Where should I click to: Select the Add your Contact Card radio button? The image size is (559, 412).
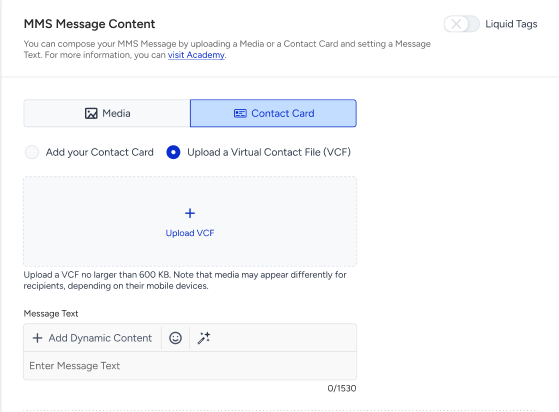32,152
